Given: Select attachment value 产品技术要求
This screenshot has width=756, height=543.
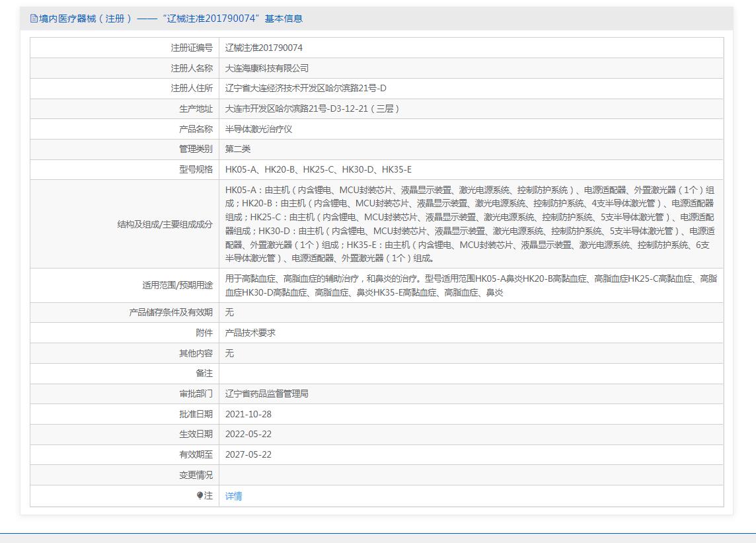Looking at the screenshot, I should (x=250, y=333).
